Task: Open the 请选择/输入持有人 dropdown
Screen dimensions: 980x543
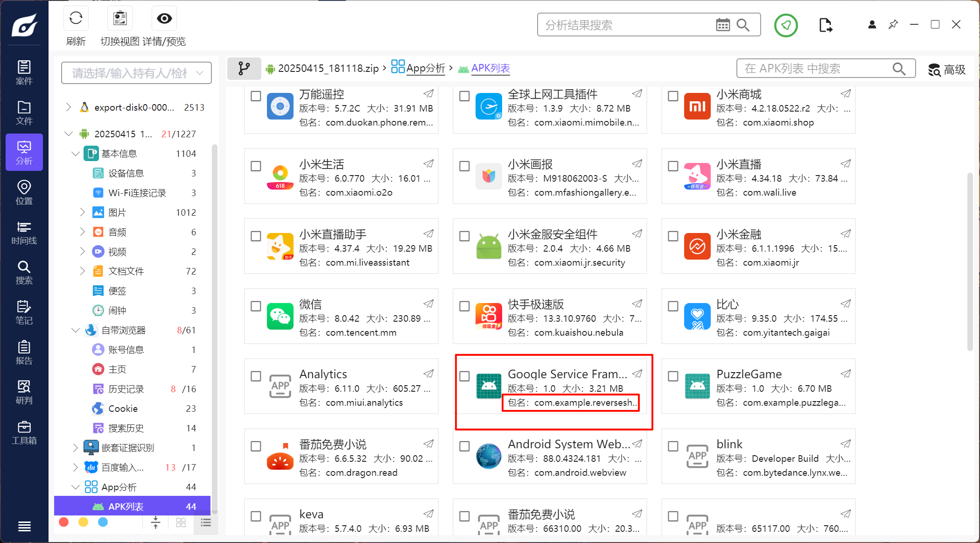Action: point(136,73)
